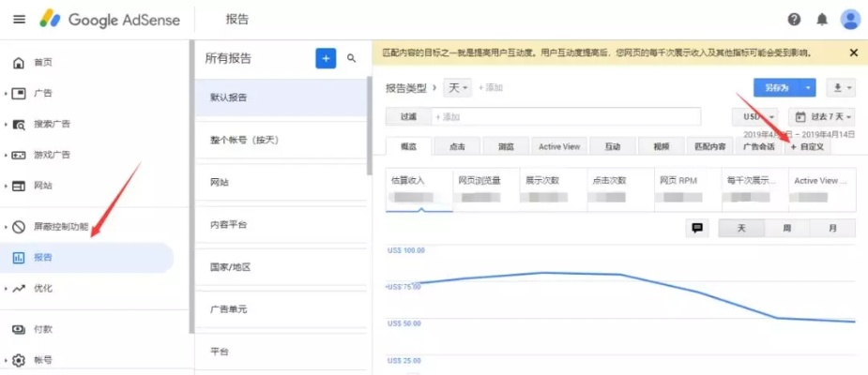
Task: Switch to the 浏览 tab
Action: [x=506, y=146]
